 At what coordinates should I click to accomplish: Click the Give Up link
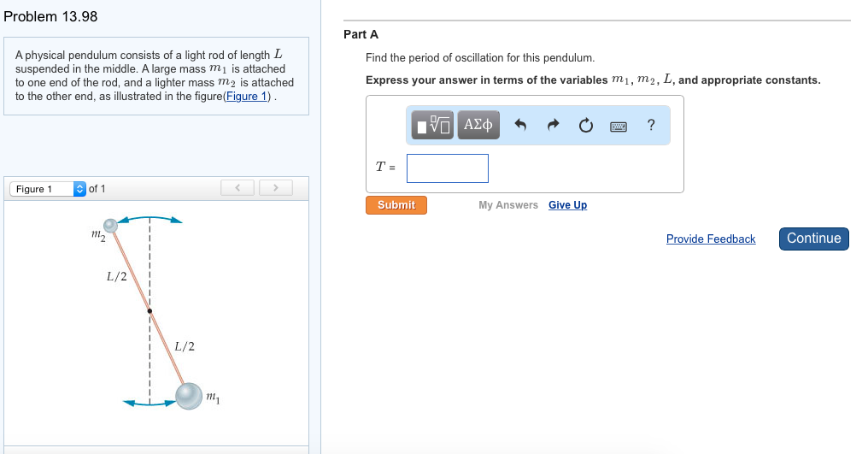(567, 205)
